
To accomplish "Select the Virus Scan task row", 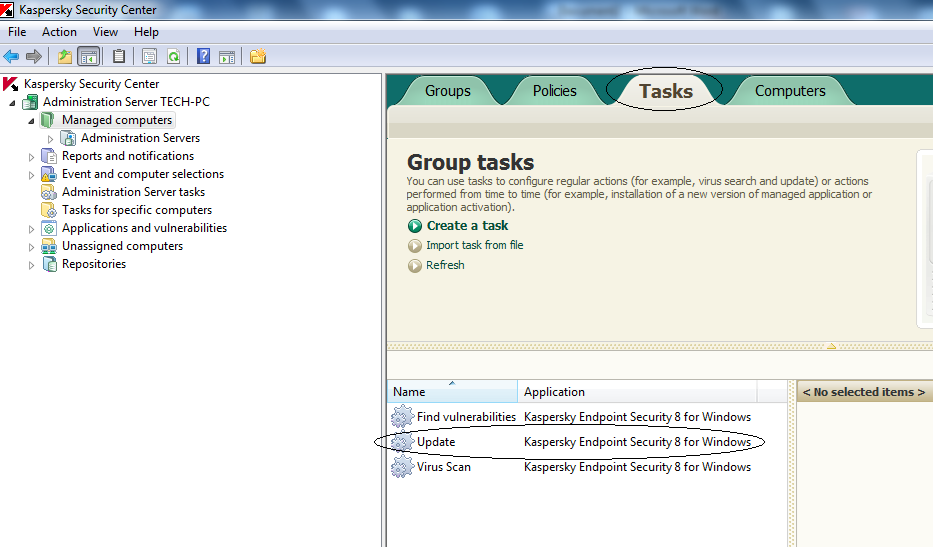I will point(587,467).
